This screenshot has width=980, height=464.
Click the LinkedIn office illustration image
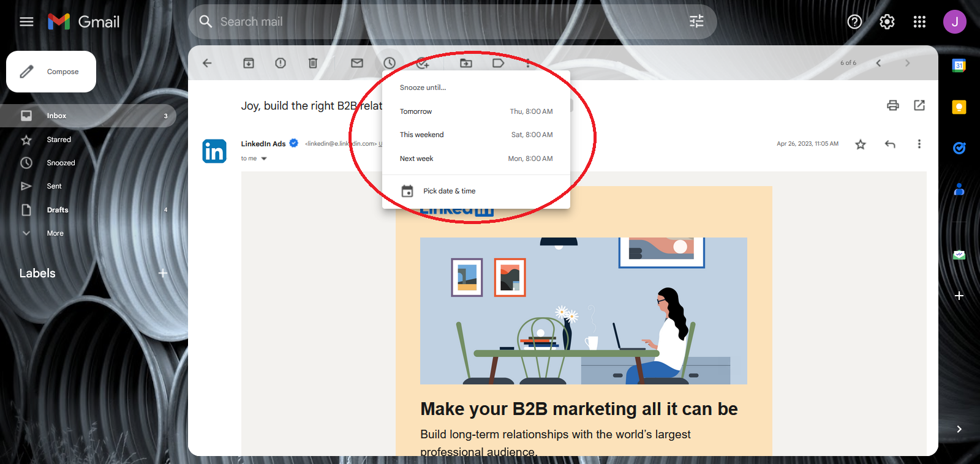pos(583,311)
